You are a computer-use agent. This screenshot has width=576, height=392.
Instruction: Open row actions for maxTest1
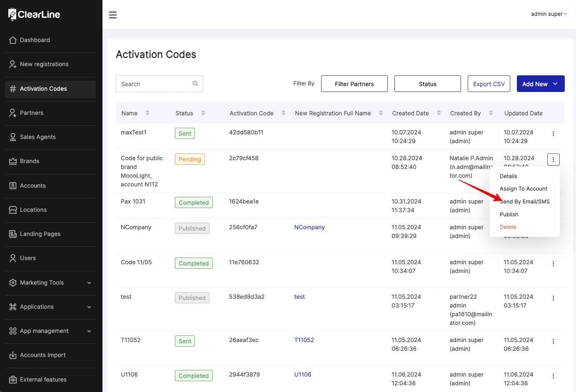553,134
